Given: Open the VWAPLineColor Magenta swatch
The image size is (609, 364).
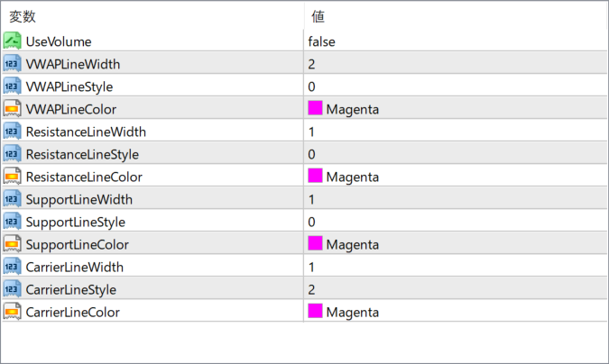Looking at the screenshot, I should [315, 108].
